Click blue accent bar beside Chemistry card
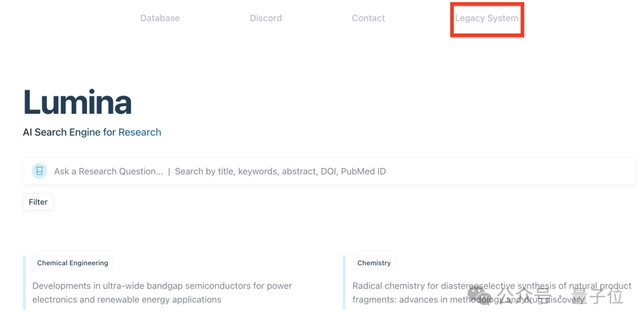This screenshot has width=644, height=322. pyautogui.click(x=344, y=282)
